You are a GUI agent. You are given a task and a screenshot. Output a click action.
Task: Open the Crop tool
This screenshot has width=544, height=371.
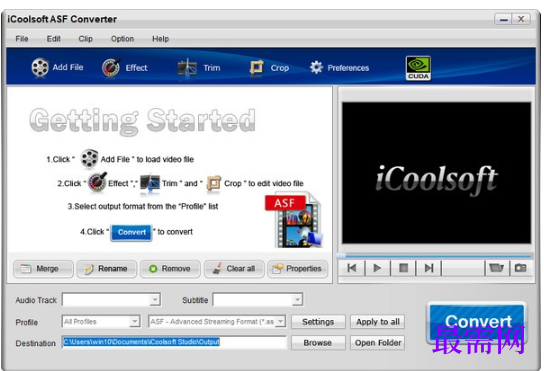[256, 67]
